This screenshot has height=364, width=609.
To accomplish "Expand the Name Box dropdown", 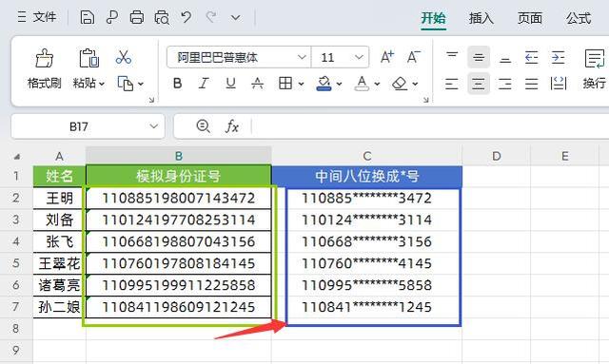I will 154,126.
